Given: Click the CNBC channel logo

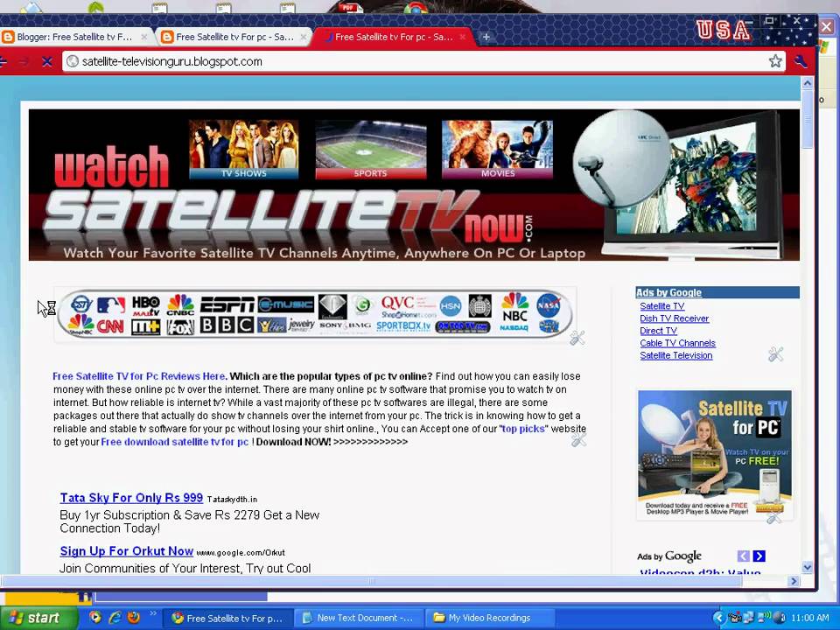Looking at the screenshot, I should click(x=180, y=304).
